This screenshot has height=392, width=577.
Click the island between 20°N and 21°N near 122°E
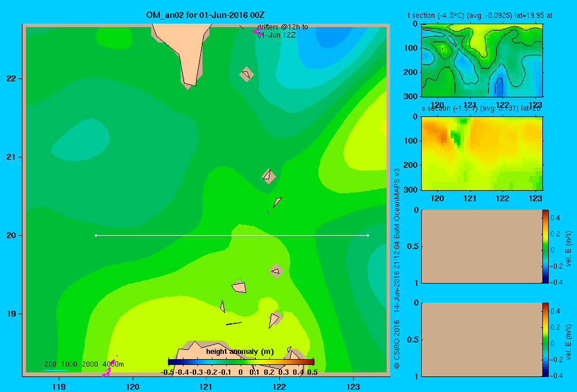269,176
